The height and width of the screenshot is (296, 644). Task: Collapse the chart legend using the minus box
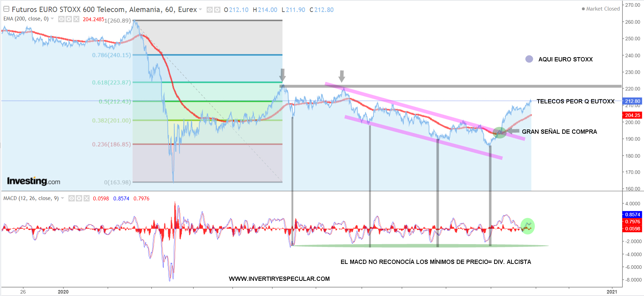6,9
